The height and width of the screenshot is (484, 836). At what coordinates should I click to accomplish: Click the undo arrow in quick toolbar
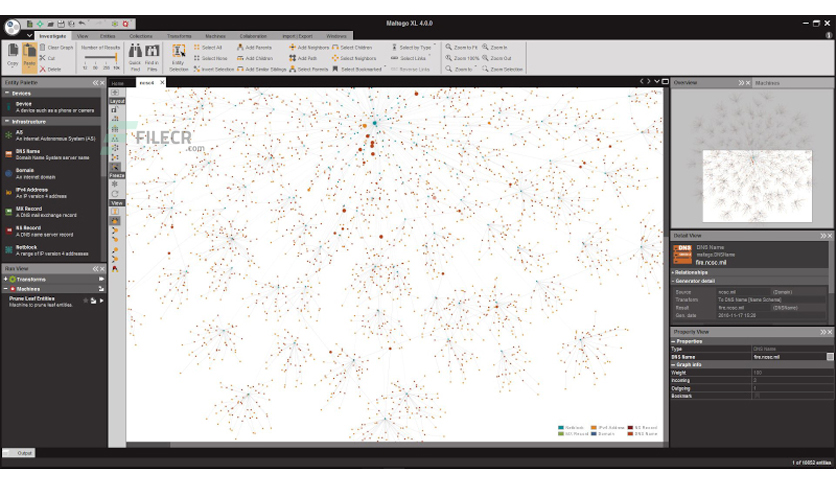82,24
